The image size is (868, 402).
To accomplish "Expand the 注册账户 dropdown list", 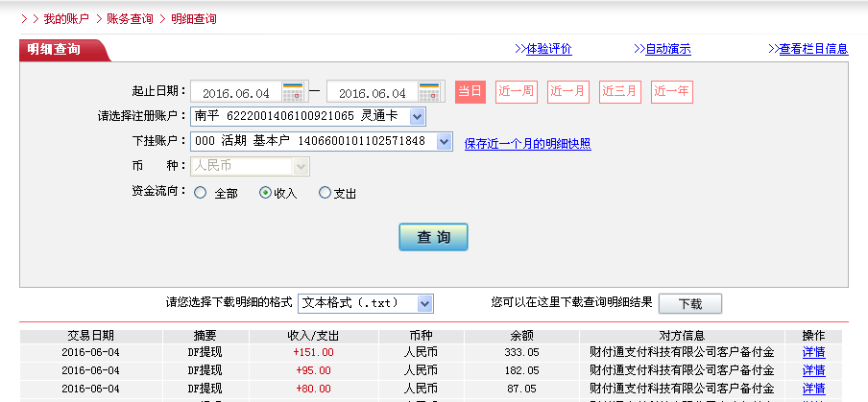I will [x=417, y=116].
